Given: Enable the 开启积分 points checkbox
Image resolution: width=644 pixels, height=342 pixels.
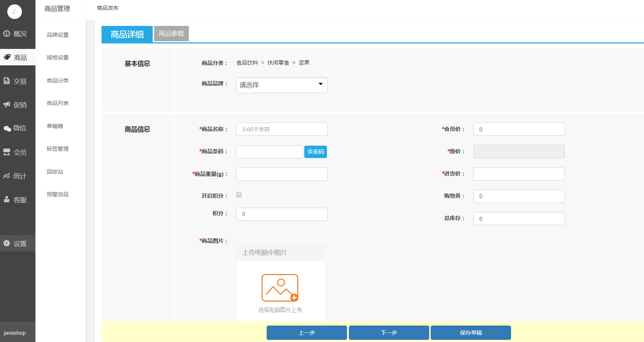Looking at the screenshot, I should click(x=239, y=195).
